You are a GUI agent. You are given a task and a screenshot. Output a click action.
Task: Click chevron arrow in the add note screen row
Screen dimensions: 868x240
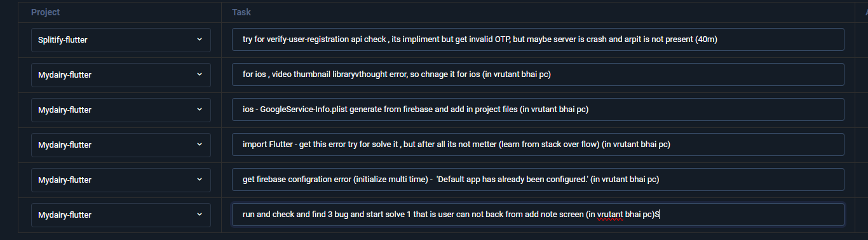[200, 215]
